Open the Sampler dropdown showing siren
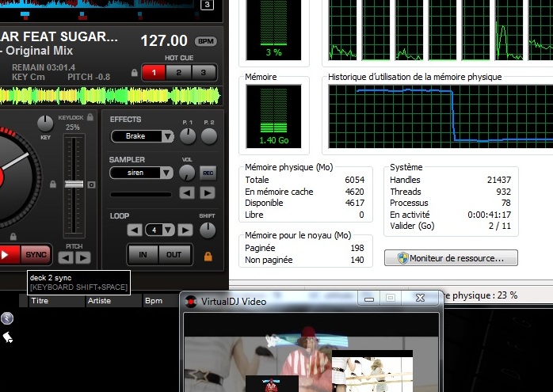The image size is (553, 392). point(141,173)
